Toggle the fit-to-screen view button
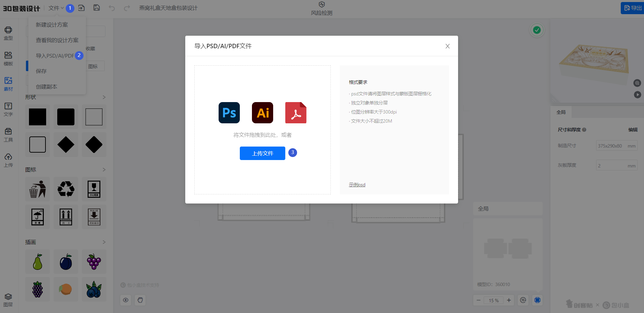Screen dimensions: 644x313 537,300
